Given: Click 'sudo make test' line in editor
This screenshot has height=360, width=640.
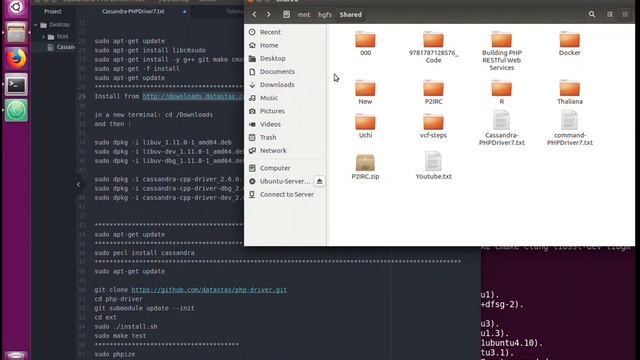Looking at the screenshot, I should click(x=120, y=336).
